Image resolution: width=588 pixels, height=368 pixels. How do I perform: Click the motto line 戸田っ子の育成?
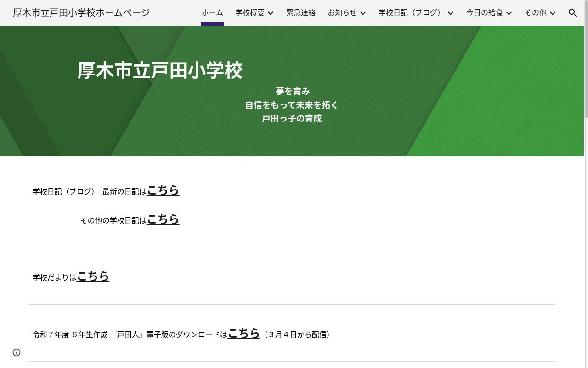pos(292,119)
